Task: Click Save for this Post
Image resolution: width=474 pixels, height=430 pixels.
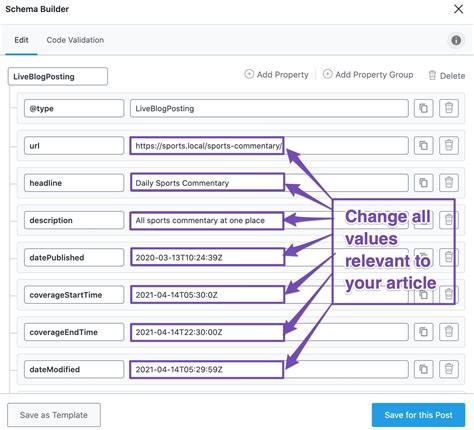Action: pyautogui.click(x=418, y=415)
